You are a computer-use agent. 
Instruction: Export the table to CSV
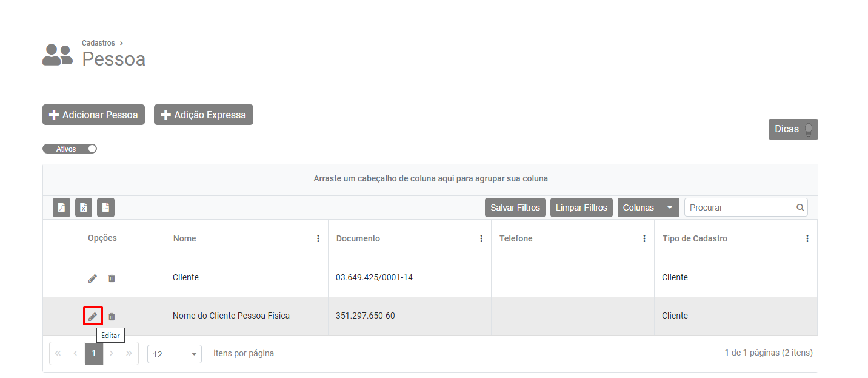pyautogui.click(x=105, y=208)
